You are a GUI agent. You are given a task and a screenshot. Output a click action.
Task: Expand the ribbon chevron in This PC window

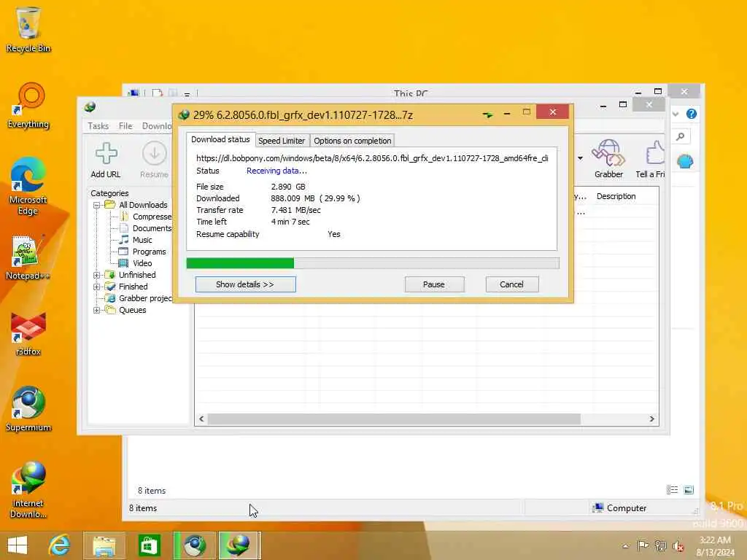pyautogui.click(x=676, y=114)
